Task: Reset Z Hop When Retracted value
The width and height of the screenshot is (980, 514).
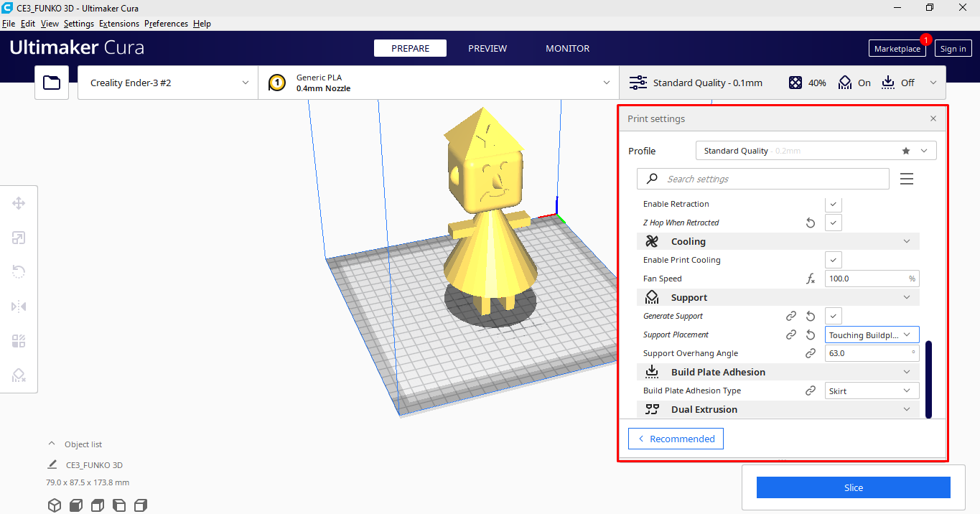Action: (811, 223)
